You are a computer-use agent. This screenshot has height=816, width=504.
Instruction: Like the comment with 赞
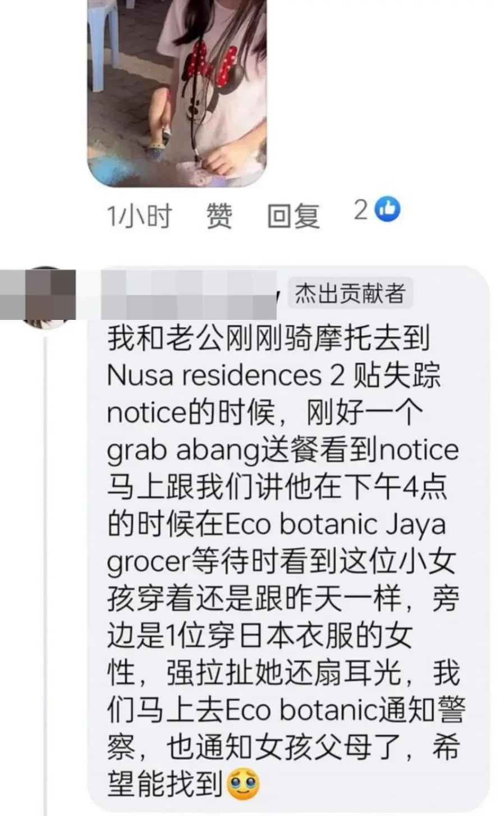pyautogui.click(x=219, y=216)
